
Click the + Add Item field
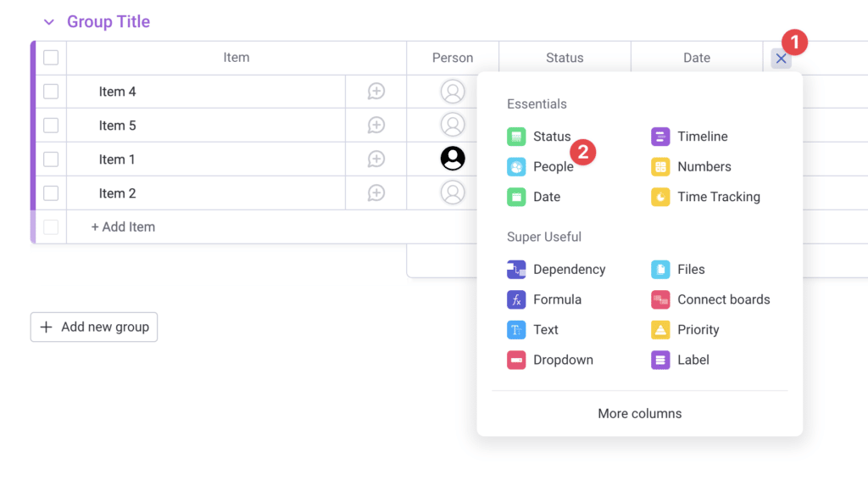[x=123, y=227]
